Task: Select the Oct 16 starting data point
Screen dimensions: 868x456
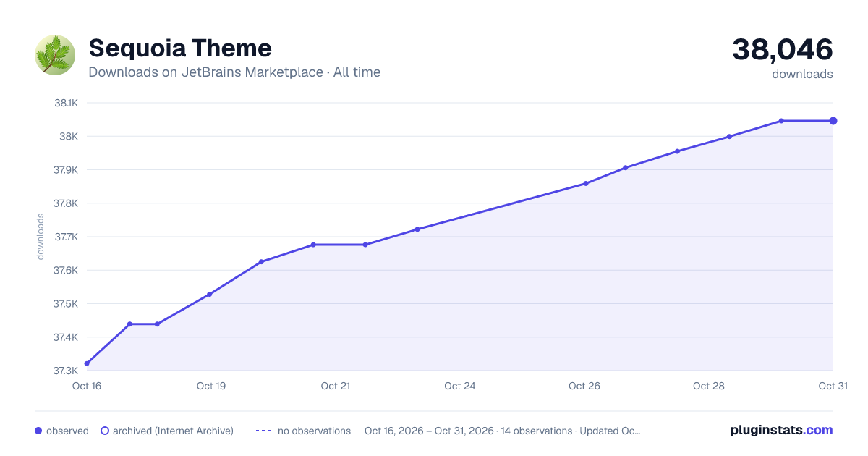Action: click(87, 363)
